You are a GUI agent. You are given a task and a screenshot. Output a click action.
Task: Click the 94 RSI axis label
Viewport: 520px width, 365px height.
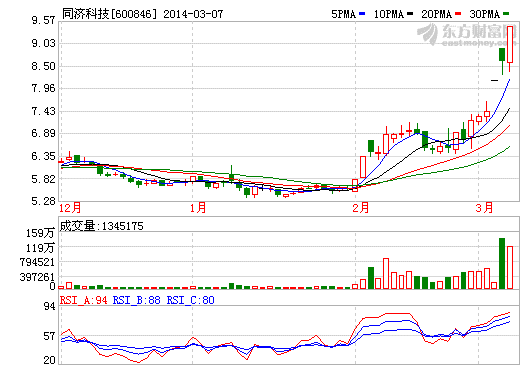click(x=49, y=306)
